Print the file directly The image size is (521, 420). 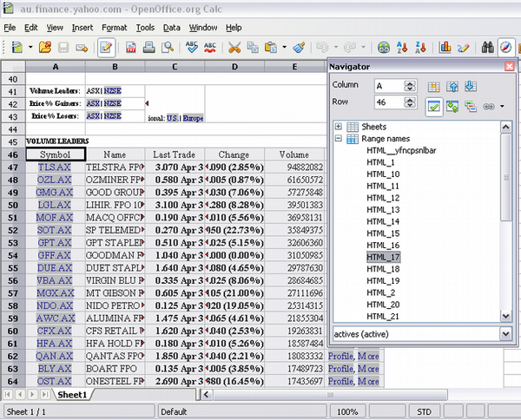pos(148,48)
